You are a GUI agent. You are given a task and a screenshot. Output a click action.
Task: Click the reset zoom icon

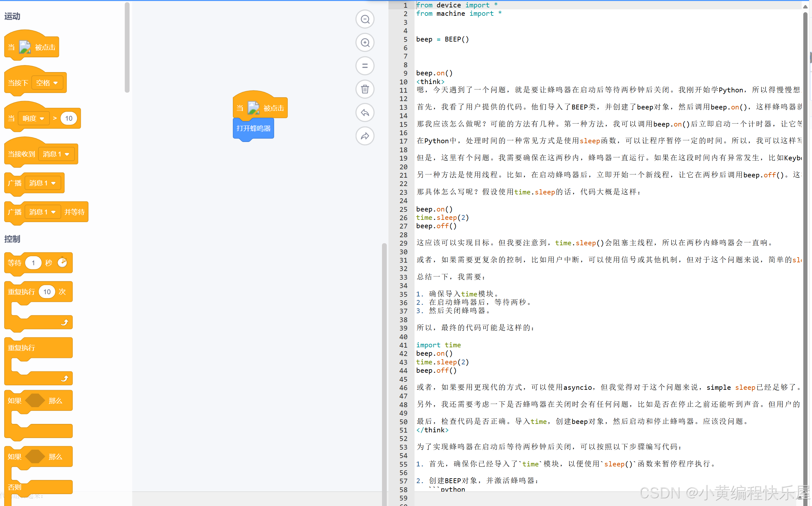pos(365,66)
